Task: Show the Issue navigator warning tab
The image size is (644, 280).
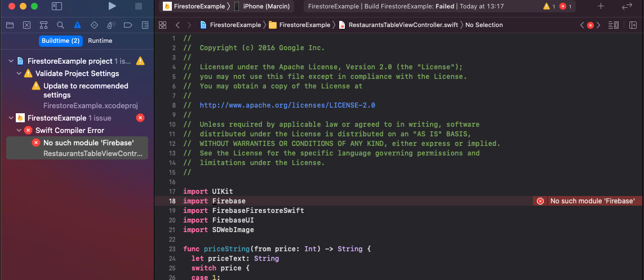Action: 77,25
